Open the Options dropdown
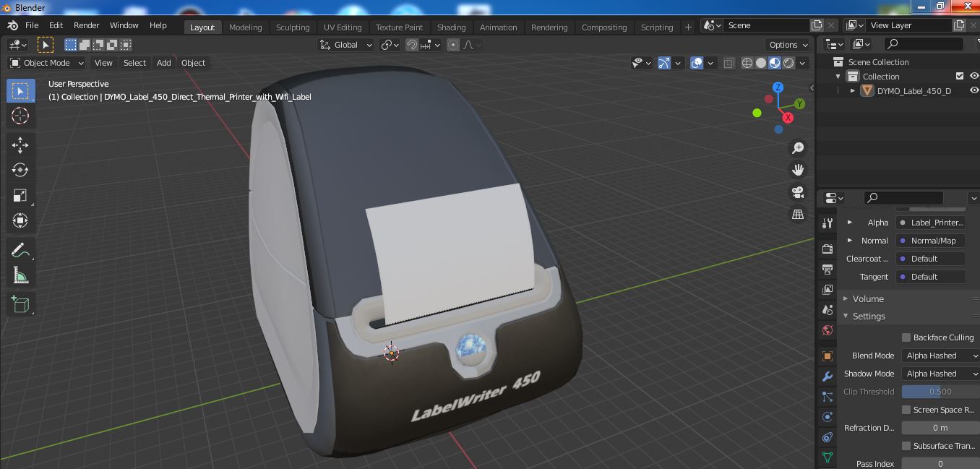 click(x=788, y=45)
